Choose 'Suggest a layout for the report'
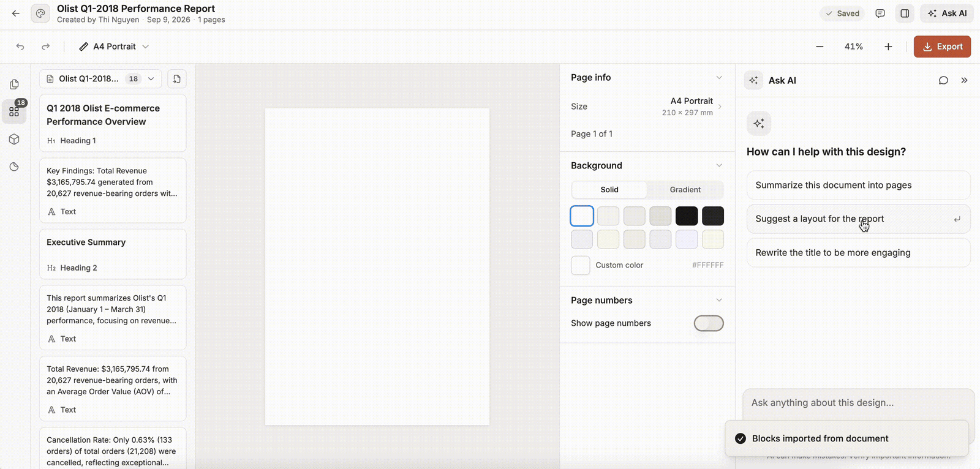The height and width of the screenshot is (469, 980). (x=859, y=219)
